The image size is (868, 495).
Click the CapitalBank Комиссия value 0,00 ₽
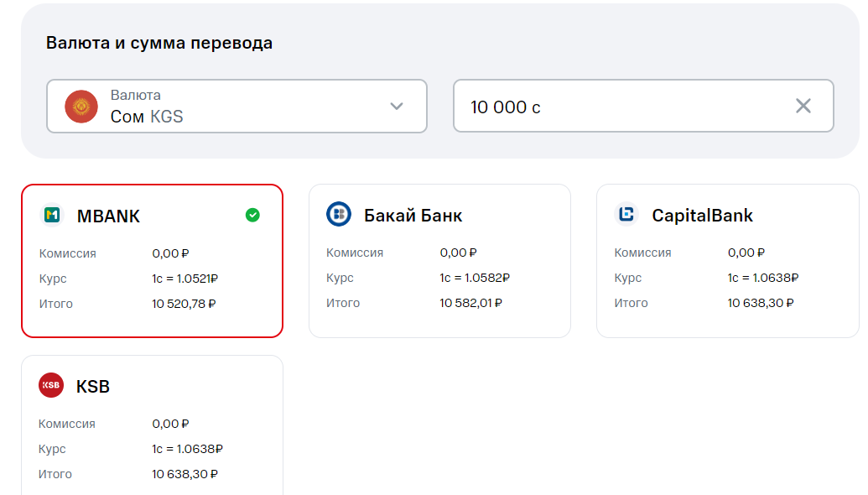pyautogui.click(x=746, y=253)
